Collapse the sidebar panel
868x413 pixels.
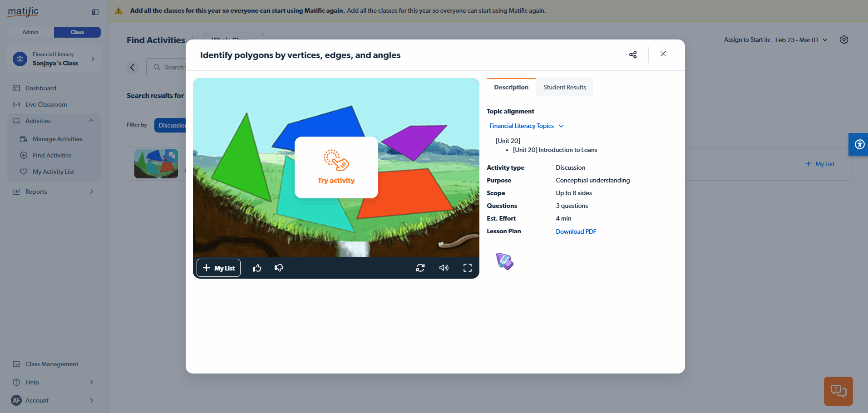coord(95,12)
